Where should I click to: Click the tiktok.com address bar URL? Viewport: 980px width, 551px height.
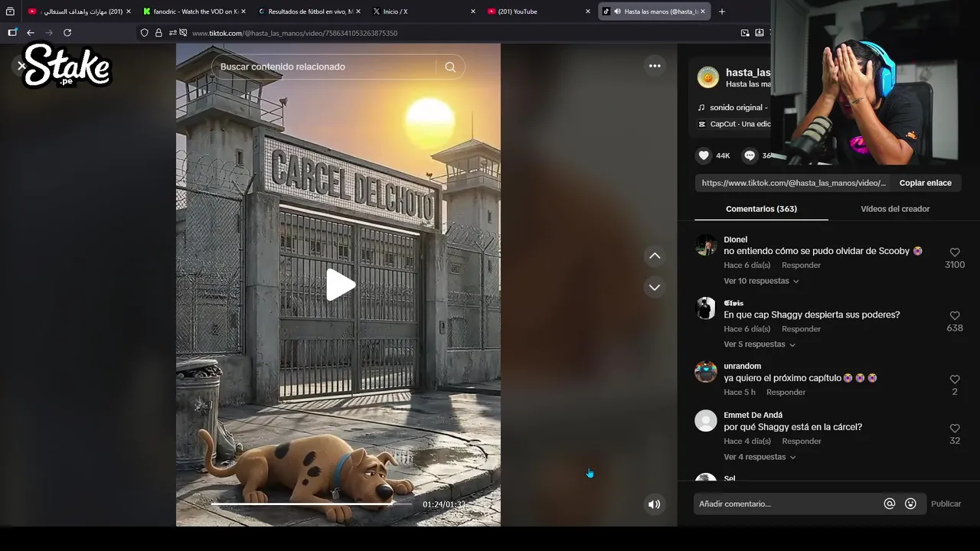(295, 33)
